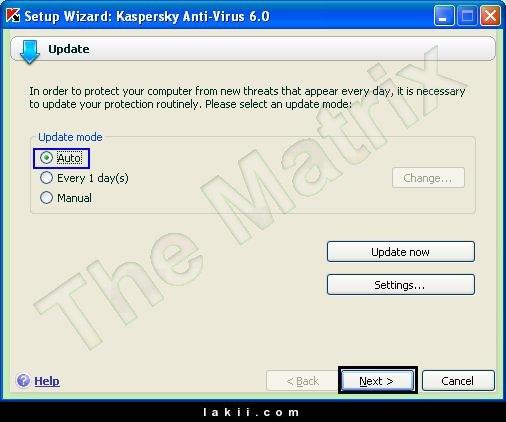Close the Setup Wizard window
The width and height of the screenshot is (506, 422).
490,16
